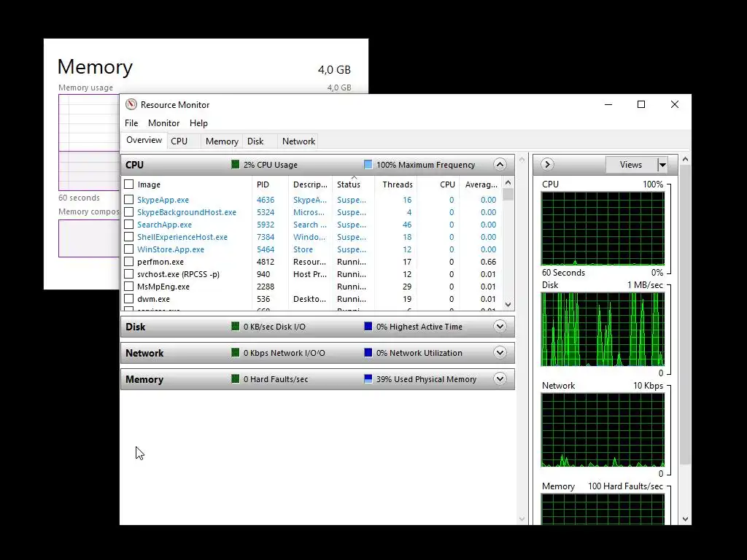747x560 pixels.
Task: Check the MsMpEng.exe checkbox
Action: (128, 286)
